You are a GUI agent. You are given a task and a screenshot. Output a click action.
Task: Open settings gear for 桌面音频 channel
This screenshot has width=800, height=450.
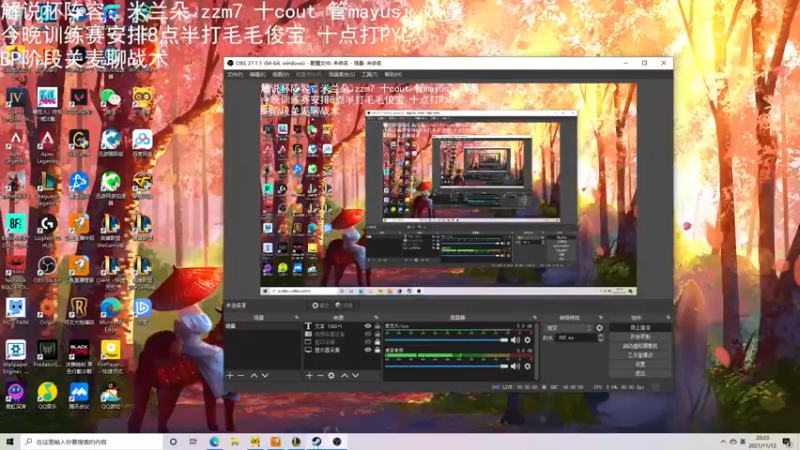[528, 366]
